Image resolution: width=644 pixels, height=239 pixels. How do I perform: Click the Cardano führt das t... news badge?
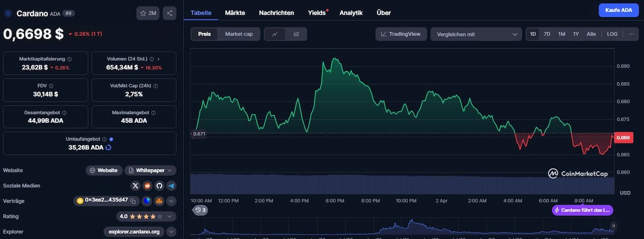582,210
